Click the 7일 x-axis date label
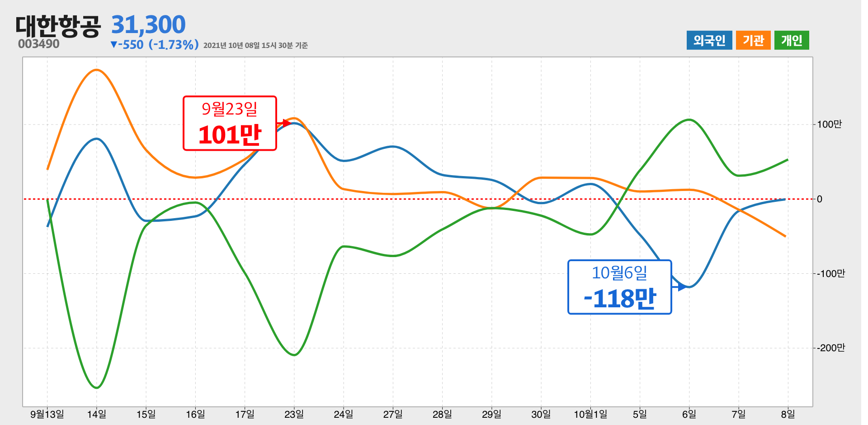The height and width of the screenshot is (425, 868). (739, 414)
